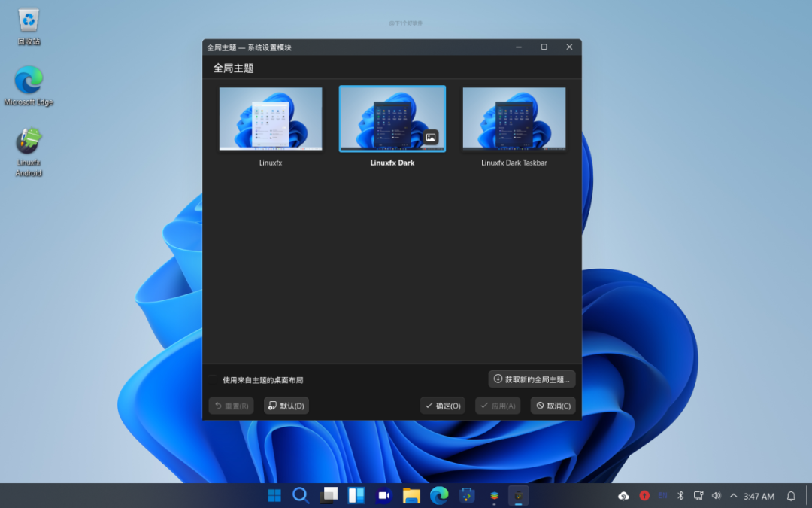The height and width of the screenshot is (508, 812).
Task: Click the Bluetooth icon in the system tray
Action: tap(680, 496)
